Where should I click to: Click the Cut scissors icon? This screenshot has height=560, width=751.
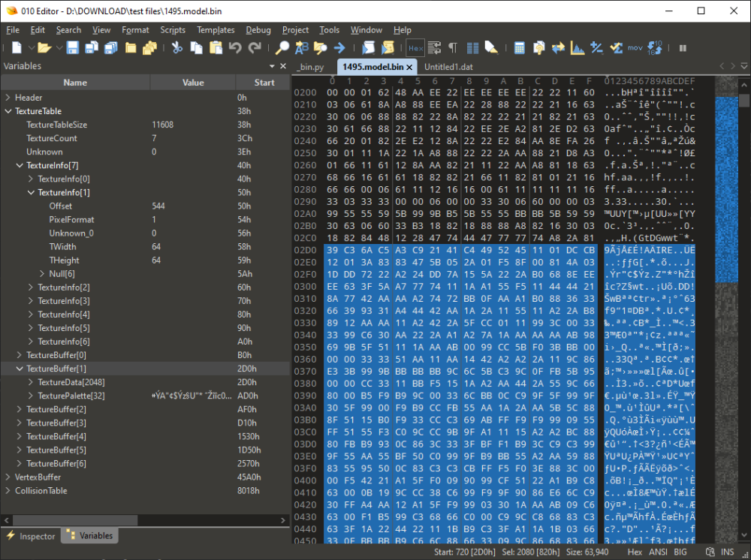point(177,48)
